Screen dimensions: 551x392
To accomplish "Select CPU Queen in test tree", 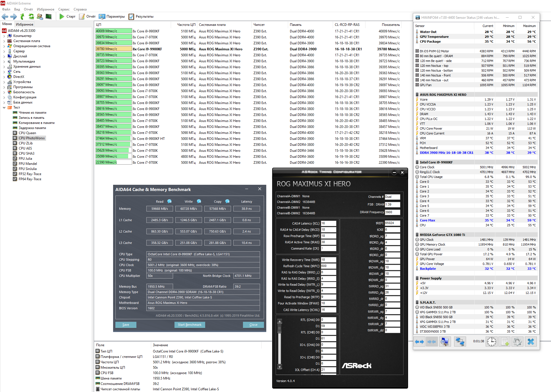I will pyautogui.click(x=27, y=133).
